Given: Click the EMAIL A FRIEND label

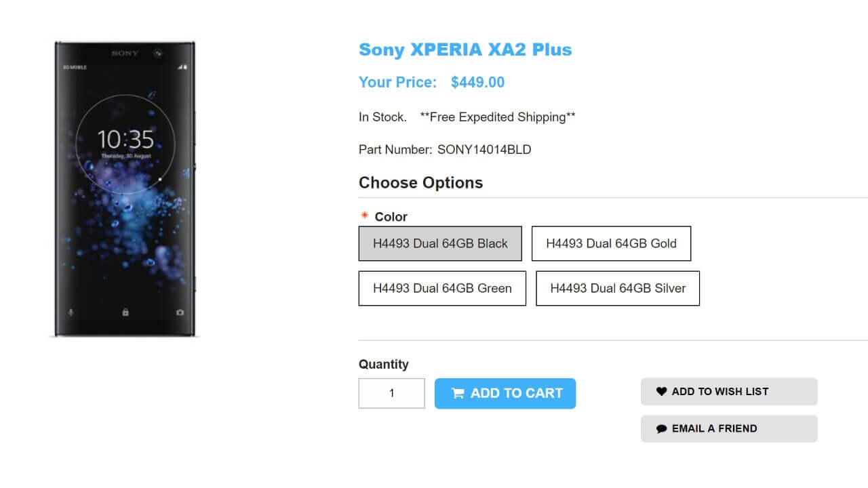Looking at the screenshot, I should coord(714,429).
